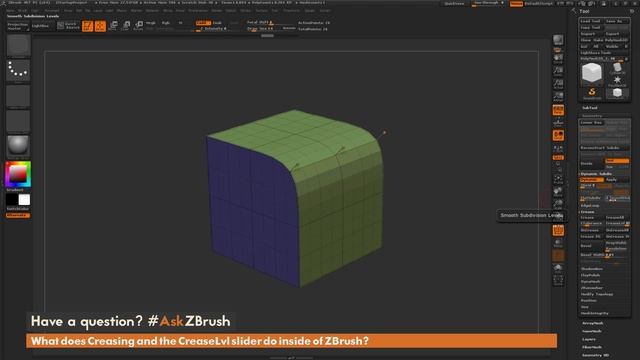Toggle the XYZ rotation mode
The image size is (640, 360).
558,157
